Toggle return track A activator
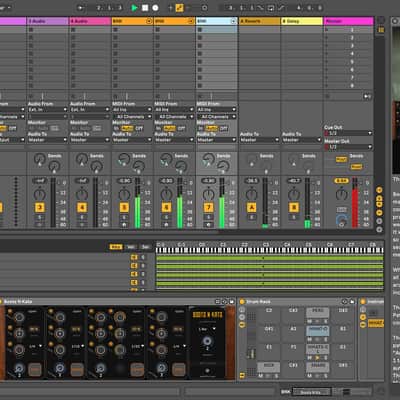Screen dimensions: 400x400 point(251,208)
